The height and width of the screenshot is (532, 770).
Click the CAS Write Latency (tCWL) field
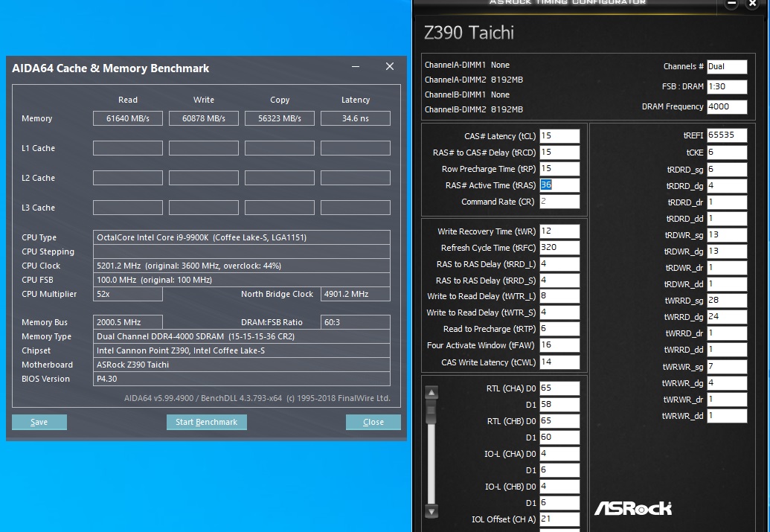coord(559,362)
